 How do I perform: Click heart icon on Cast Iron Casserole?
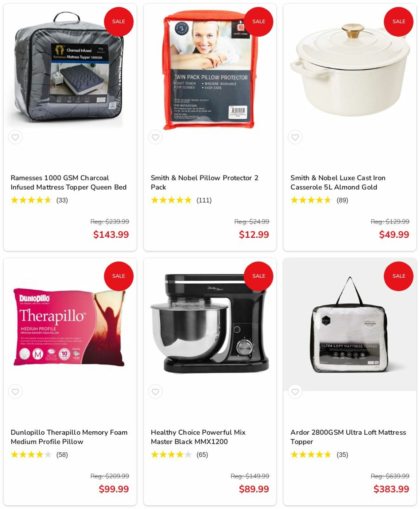coord(295,137)
